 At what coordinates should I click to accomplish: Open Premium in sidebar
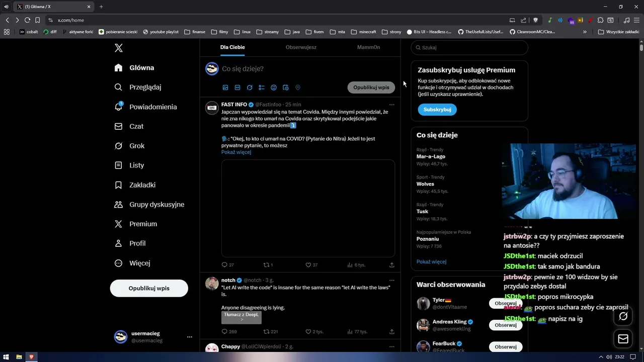135,224
